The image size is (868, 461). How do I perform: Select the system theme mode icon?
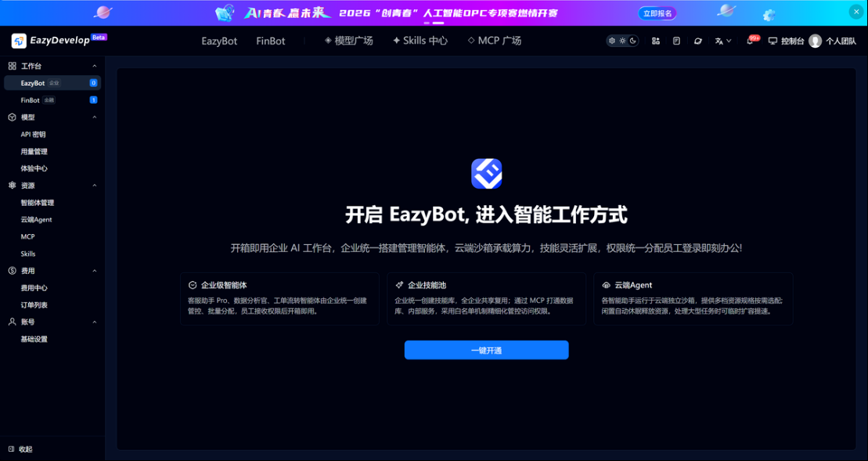[612, 41]
